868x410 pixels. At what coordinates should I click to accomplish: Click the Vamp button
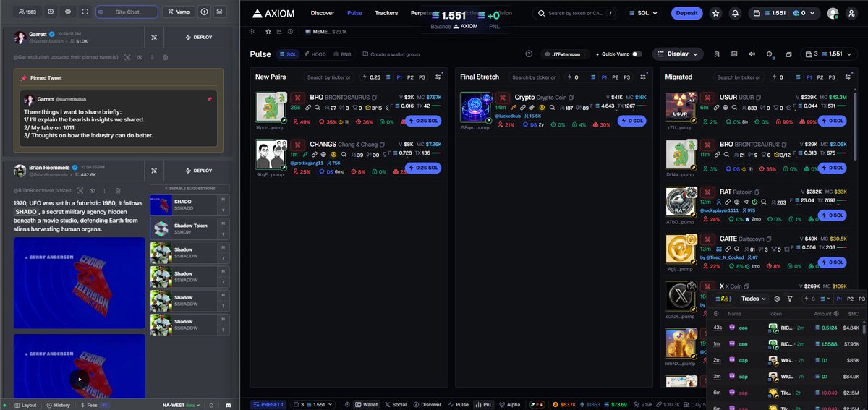[178, 12]
